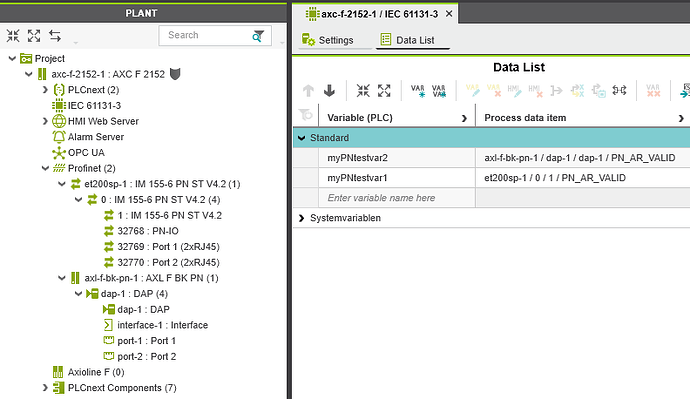Select 32769 : Port 1 (2xRJ45)
The width and height of the screenshot is (690, 399).
169,247
